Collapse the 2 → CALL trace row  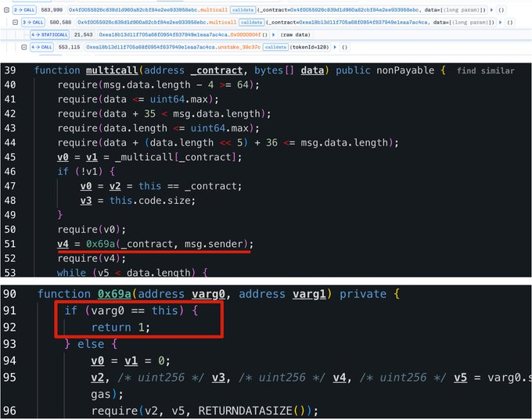tap(6, 10)
